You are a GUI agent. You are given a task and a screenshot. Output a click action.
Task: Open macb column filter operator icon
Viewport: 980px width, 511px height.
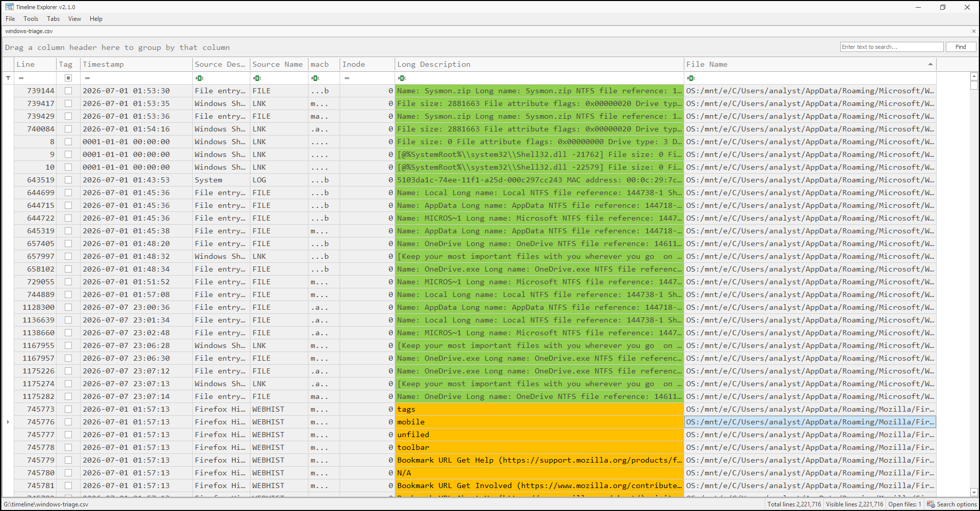tap(315, 78)
